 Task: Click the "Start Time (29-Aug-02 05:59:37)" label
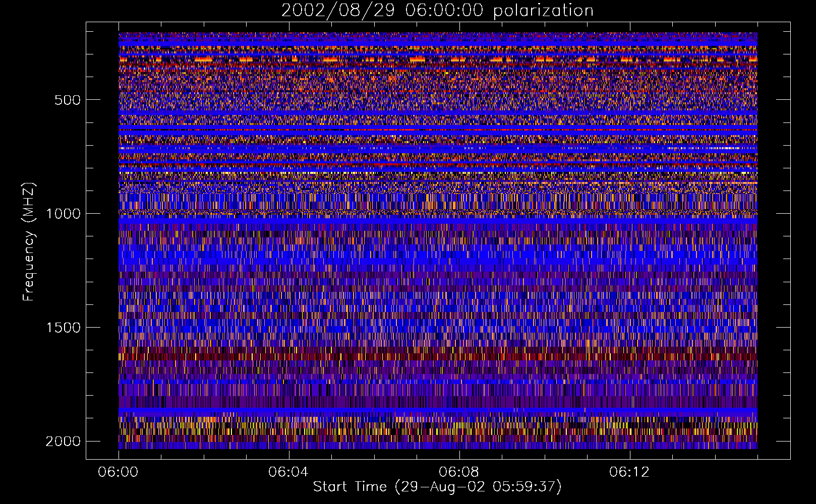tap(437, 487)
